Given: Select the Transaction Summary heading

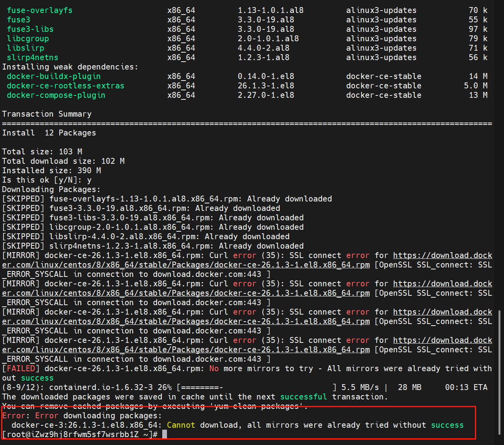Looking at the screenshot, I should click(x=47, y=114).
